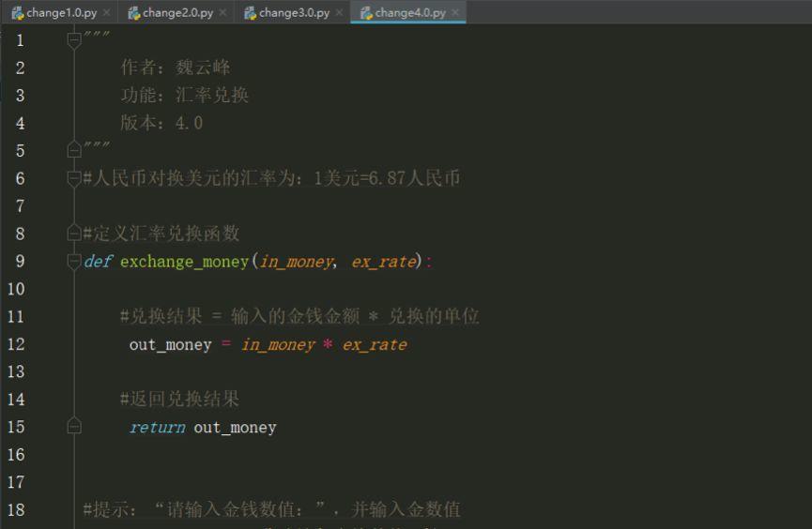Click the function name 'exchange_money'
Viewport: 812px width, 529px height.
tap(184, 262)
